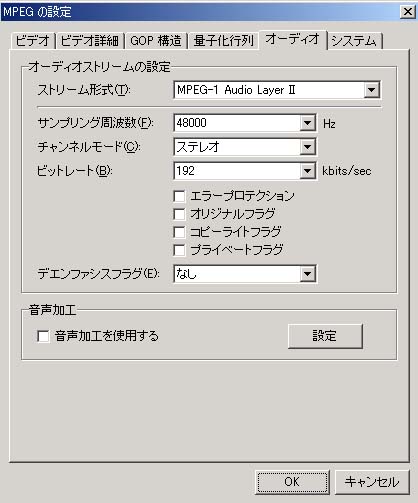Click the キャンセル button
This screenshot has width=418, height=503.
point(372,482)
